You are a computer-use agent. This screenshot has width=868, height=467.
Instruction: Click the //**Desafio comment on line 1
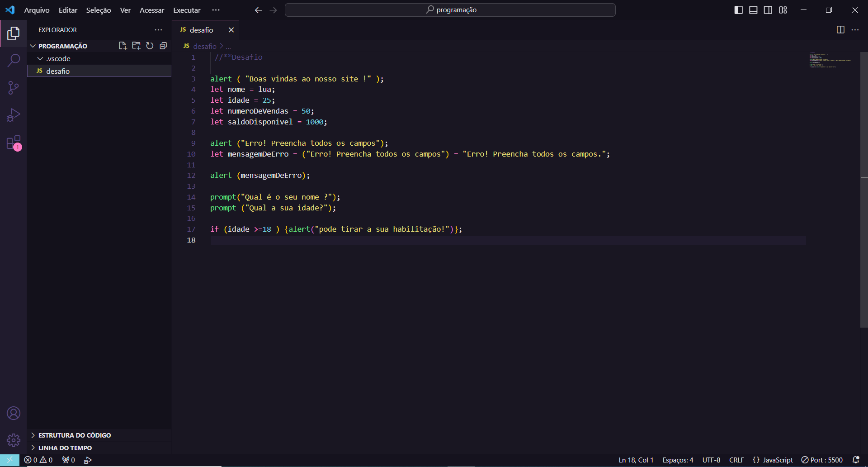(x=239, y=57)
